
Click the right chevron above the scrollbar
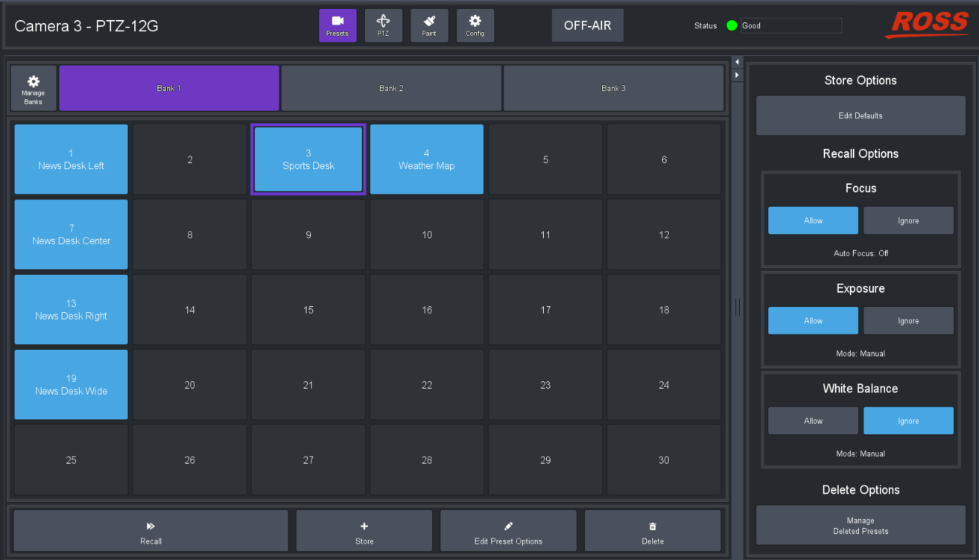[737, 74]
